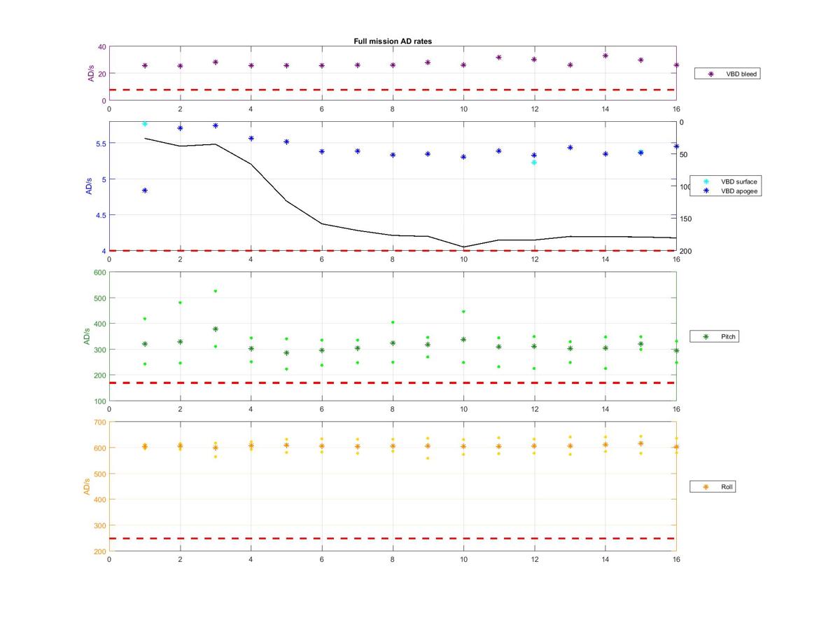Click the y-axis tick label 600 on the Pitch plot
840x620 pixels.
coord(99,273)
